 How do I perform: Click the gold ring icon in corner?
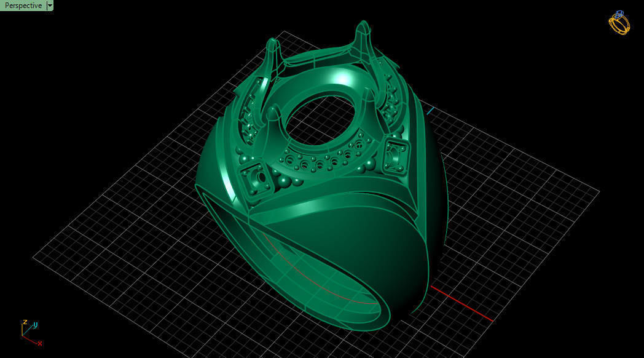[619, 23]
